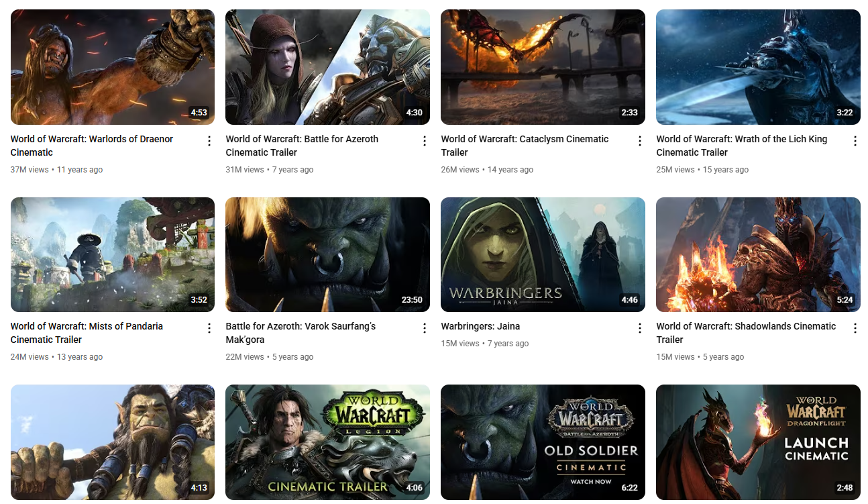Open options menu for Wrath of the Lich King trailer
This screenshot has height=504, width=868.
(855, 141)
